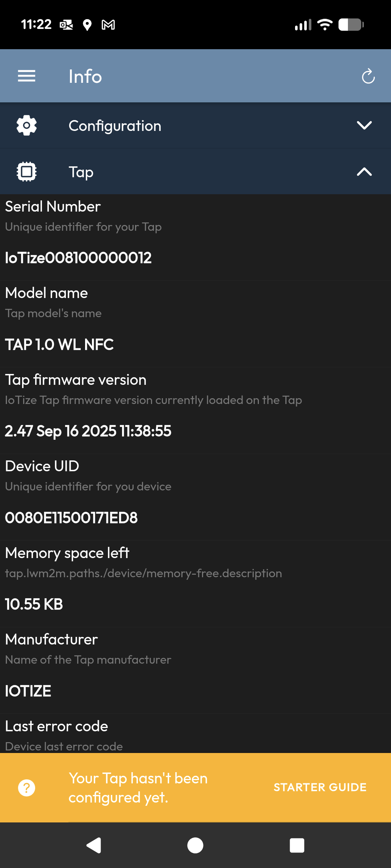Click the Tap chip icon
Screen dimensions: 391x868
point(26,172)
